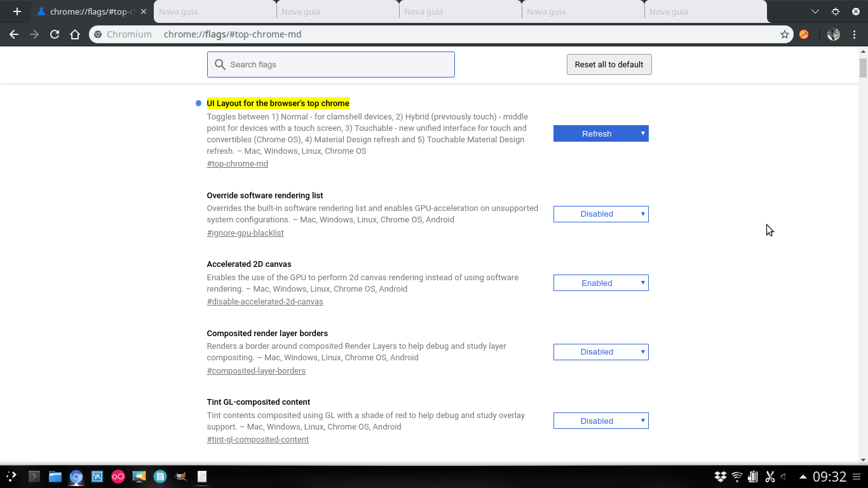
Task: Click the back navigation arrow
Action: (x=14, y=34)
